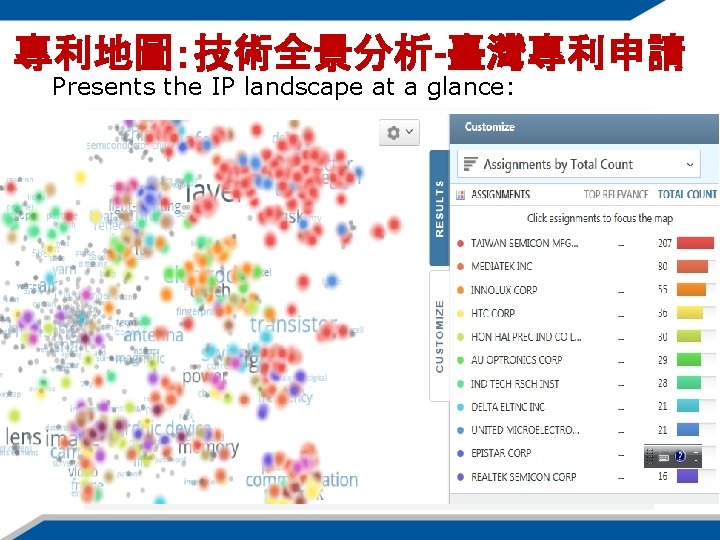Image resolution: width=720 pixels, height=540 pixels.
Task: Open the map settings gear dropdown
Action: (x=399, y=133)
